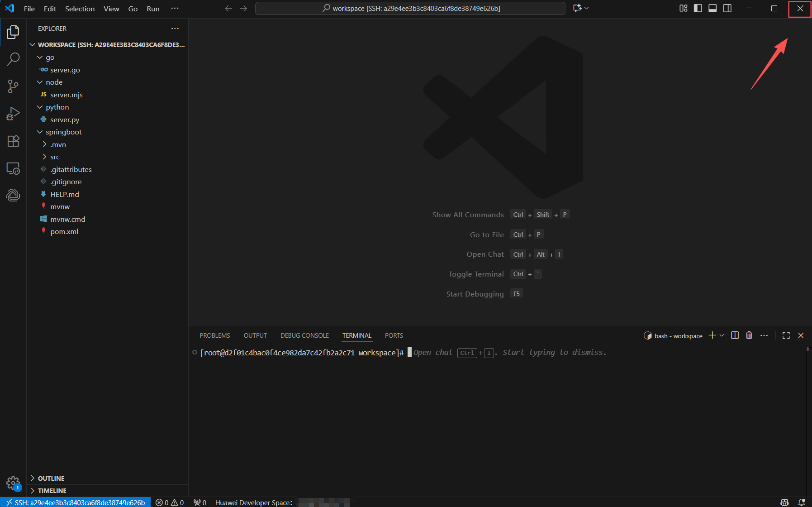This screenshot has height=507, width=812.
Task: Go back in navigation history
Action: [x=229, y=9]
